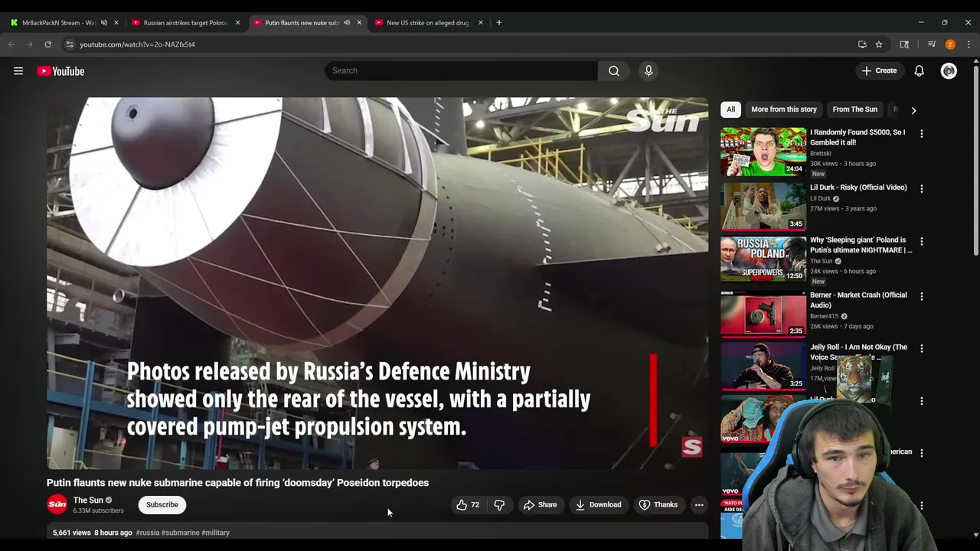This screenshot has width=980, height=551.
Task: Open the Chrome three-dot menu
Action: 969,44
